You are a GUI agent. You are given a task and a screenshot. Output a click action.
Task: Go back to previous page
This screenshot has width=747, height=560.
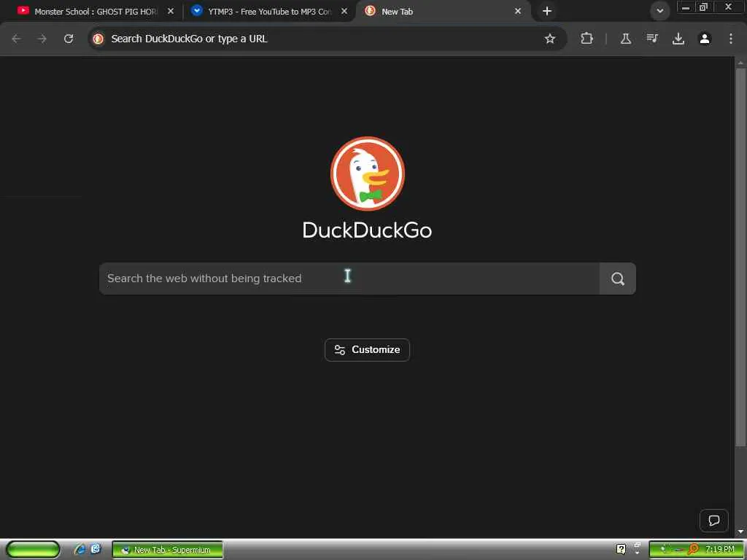(x=16, y=39)
